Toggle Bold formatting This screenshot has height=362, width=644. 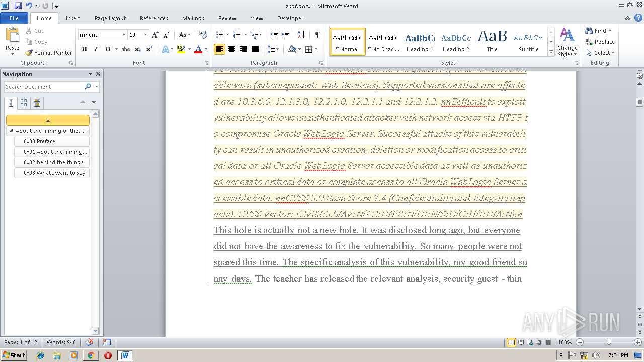coord(84,49)
